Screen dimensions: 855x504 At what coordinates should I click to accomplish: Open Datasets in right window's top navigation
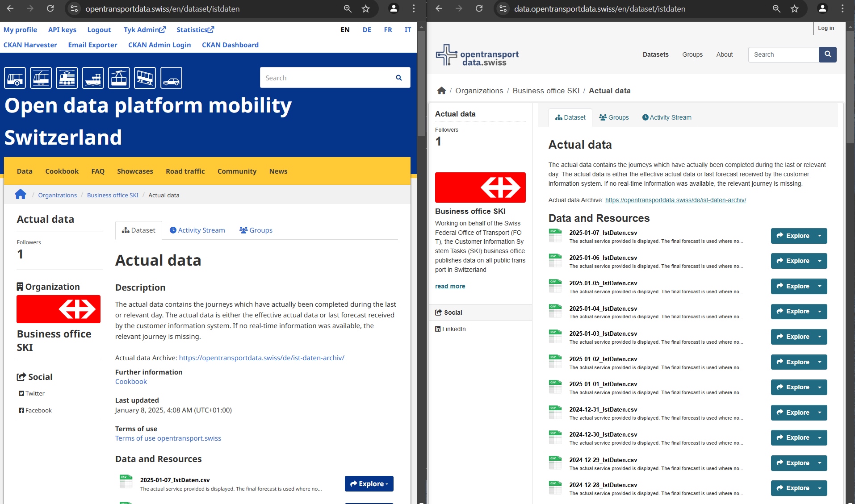click(655, 54)
